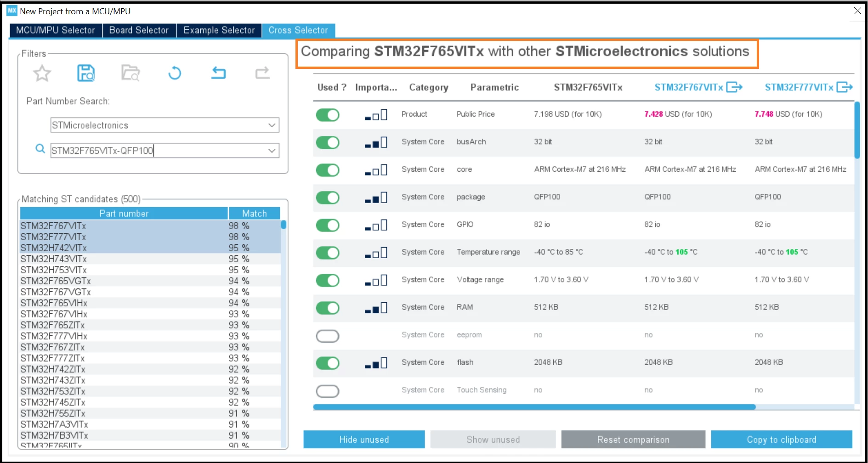Disable the Public Price comparison toggle
This screenshot has height=463, width=868.
coord(328,115)
